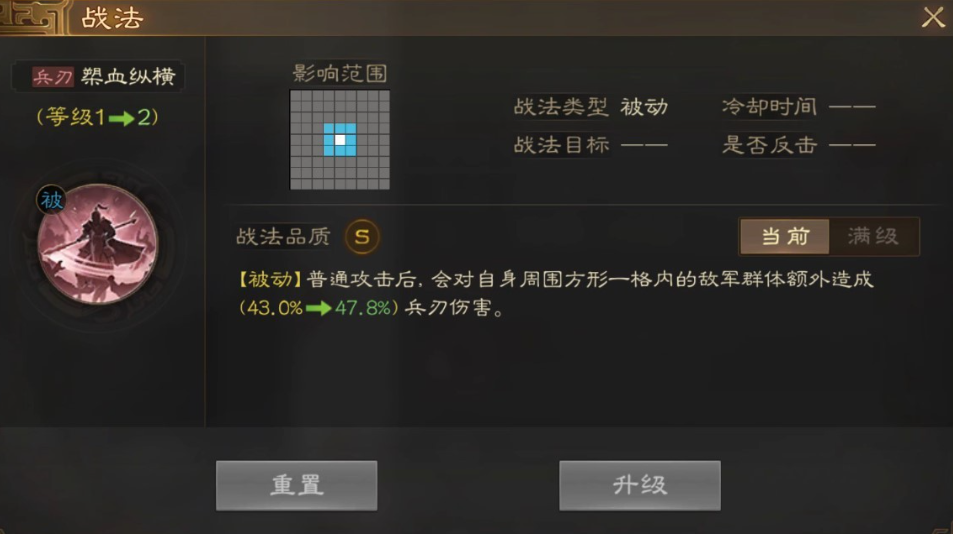Click the 是否反击 counterattack field
Image resolution: width=953 pixels, height=534 pixels.
[798, 145]
